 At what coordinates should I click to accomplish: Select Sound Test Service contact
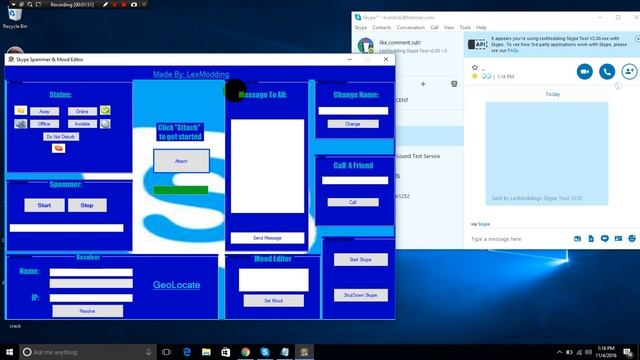click(417, 156)
